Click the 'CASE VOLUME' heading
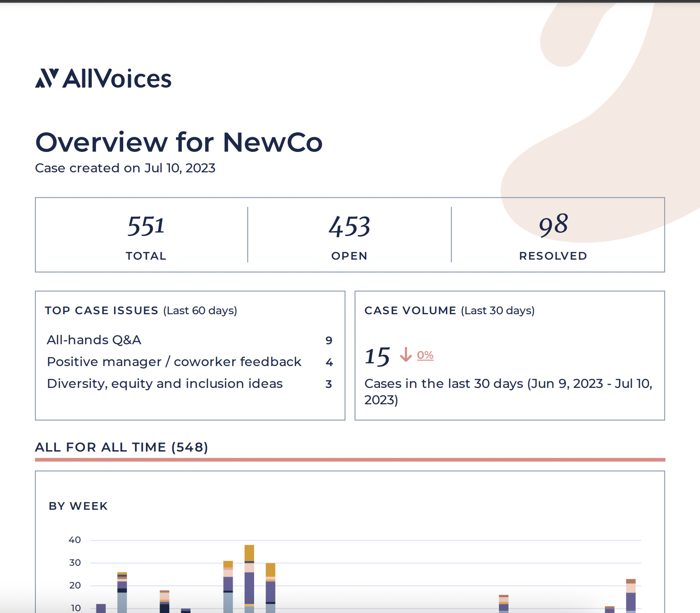This screenshot has width=700, height=613. [x=410, y=311]
